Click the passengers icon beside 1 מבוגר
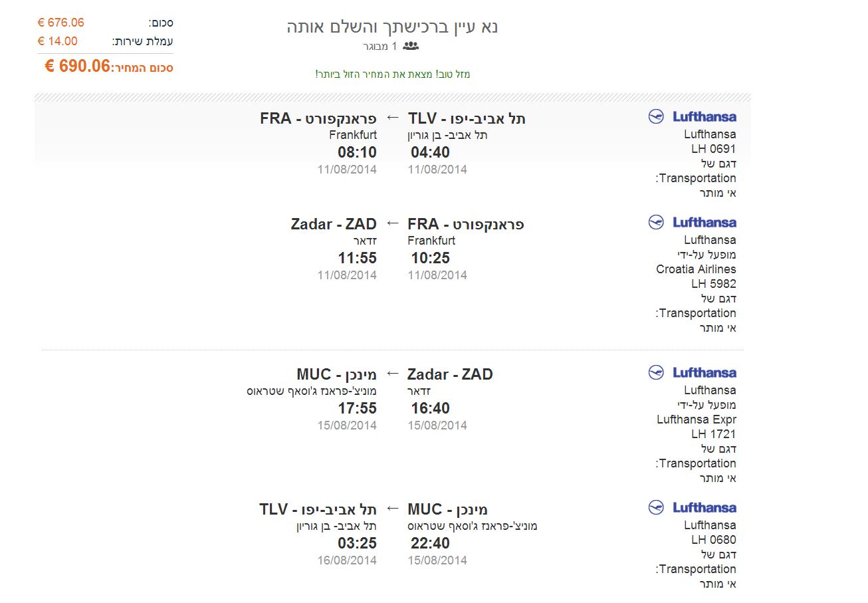This screenshot has width=868, height=603. coord(411,47)
